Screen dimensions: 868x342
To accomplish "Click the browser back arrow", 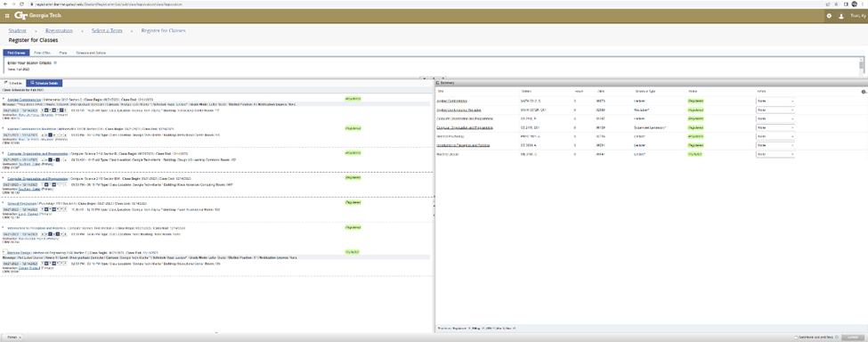I will (x=4, y=4).
